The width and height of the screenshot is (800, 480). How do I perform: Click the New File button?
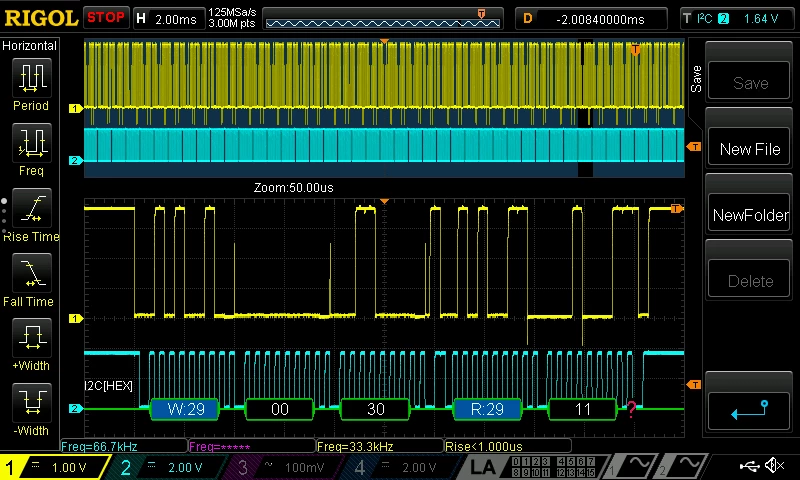click(x=749, y=148)
